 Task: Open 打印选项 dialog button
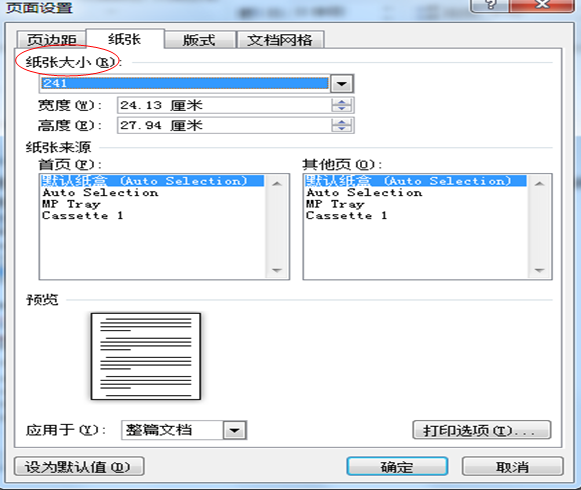[x=482, y=430]
